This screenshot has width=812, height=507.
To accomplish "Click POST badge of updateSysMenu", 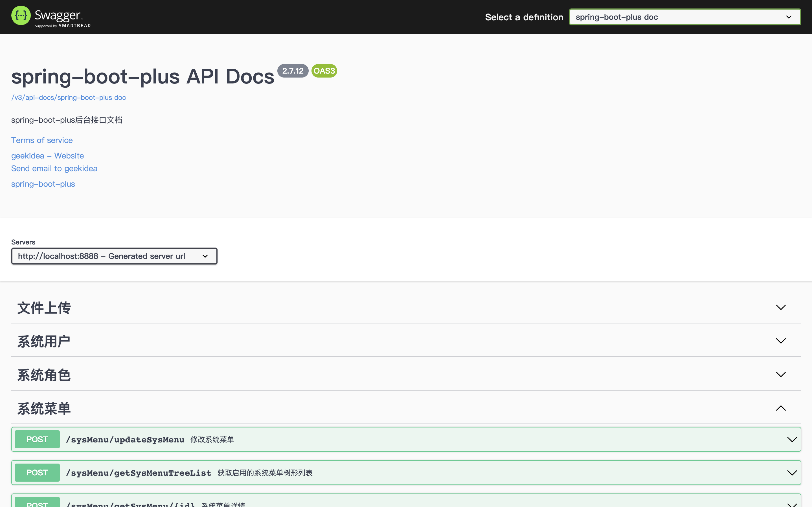I will [x=37, y=439].
